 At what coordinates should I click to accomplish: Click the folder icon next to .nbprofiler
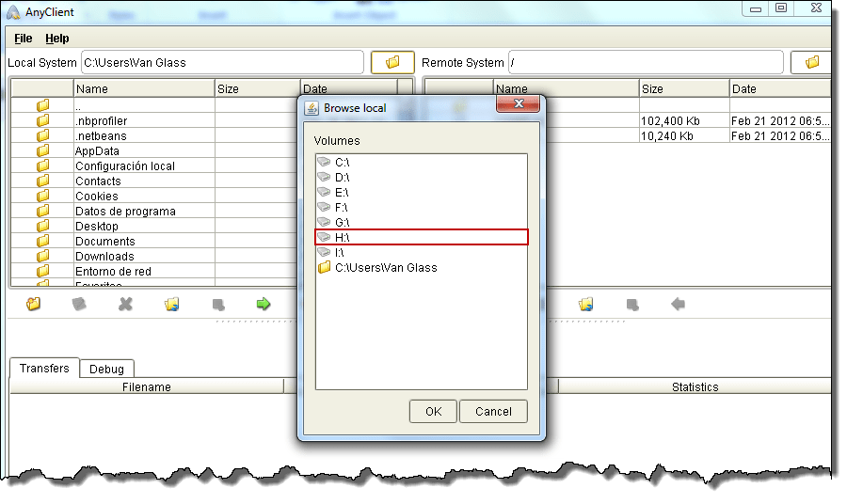[x=42, y=120]
